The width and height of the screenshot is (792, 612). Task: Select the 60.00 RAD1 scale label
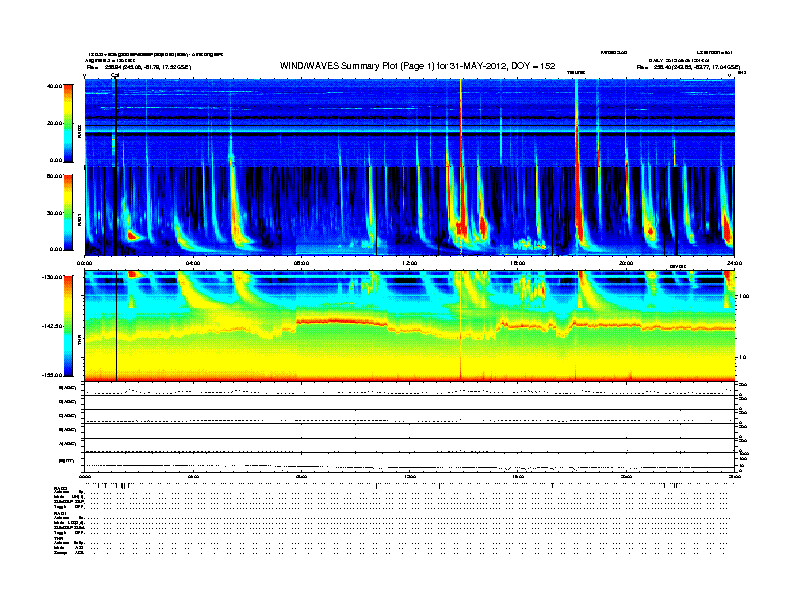coord(54,176)
